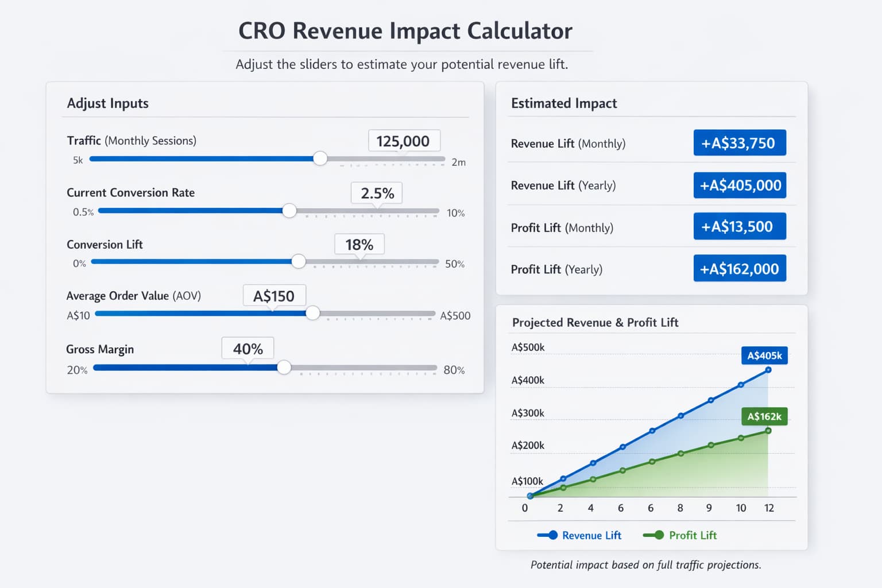Click the +A$162,000 yearly profit badge
Viewport: 882px width, 588px height.
click(740, 268)
